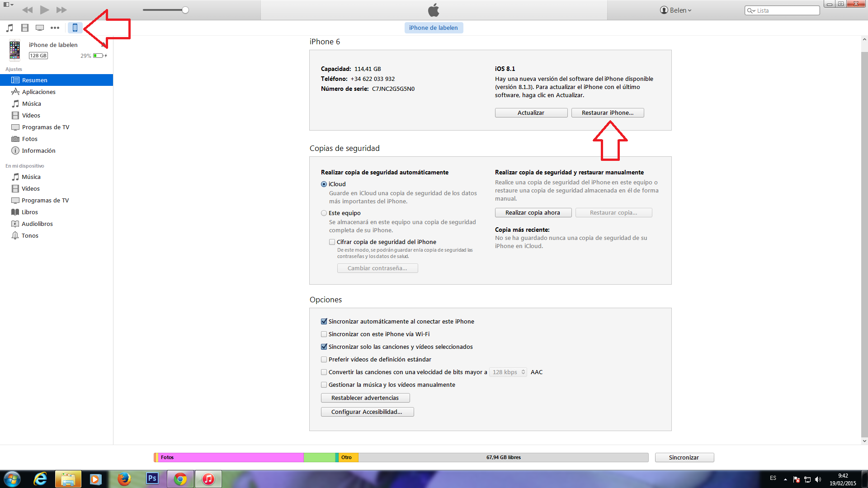The image size is (868, 488).
Task: Click the Actualizar button to update iOS
Action: tap(531, 113)
